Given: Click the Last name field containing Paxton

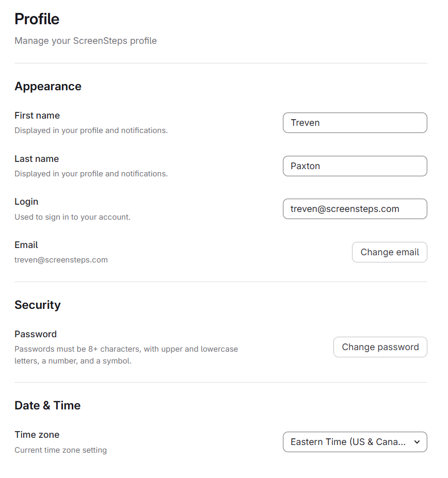Looking at the screenshot, I should tap(355, 166).
